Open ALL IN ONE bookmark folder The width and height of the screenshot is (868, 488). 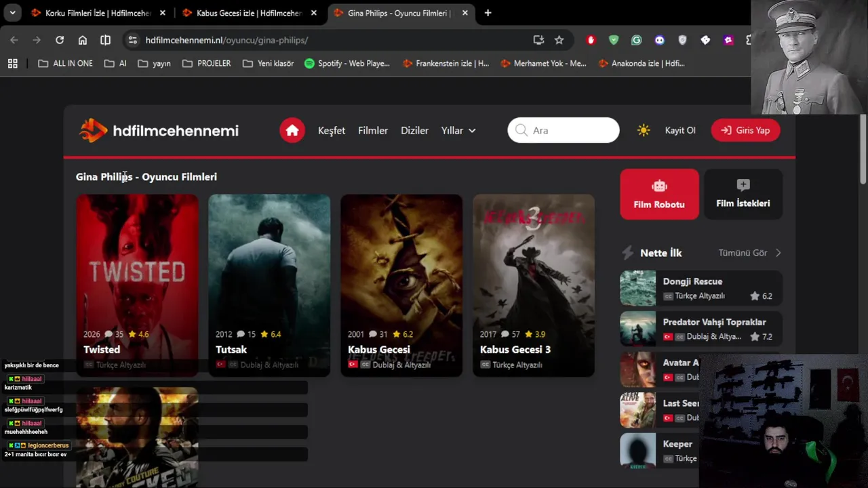click(x=65, y=63)
